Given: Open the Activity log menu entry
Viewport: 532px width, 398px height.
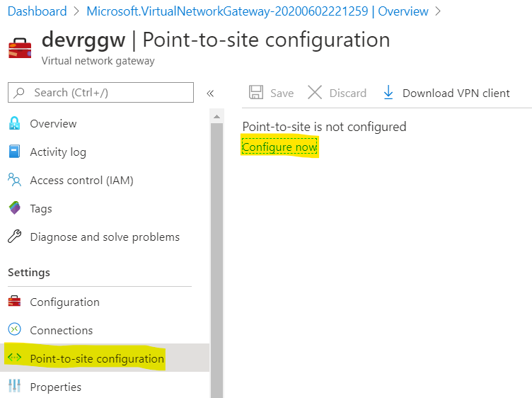Looking at the screenshot, I should [x=58, y=152].
